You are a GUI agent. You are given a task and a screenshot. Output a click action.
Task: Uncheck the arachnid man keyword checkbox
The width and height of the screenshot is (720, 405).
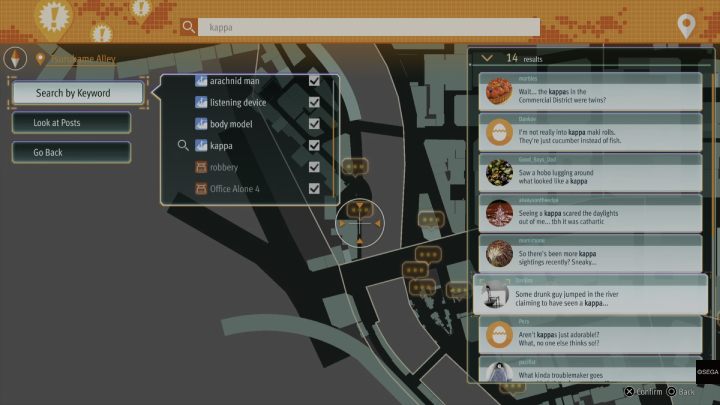tap(314, 80)
